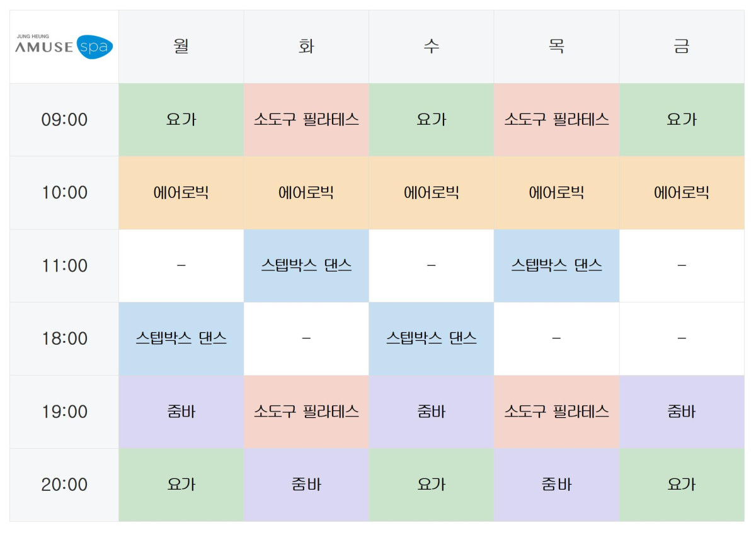
Task: Choose Tuesday 11:00 스텝박스 댄스 class
Action: (306, 265)
